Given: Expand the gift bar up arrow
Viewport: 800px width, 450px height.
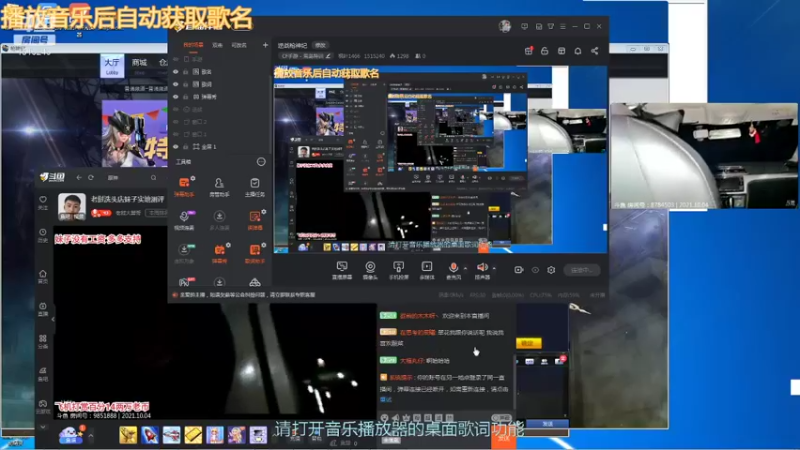Looking at the screenshot, I should 91,436.
